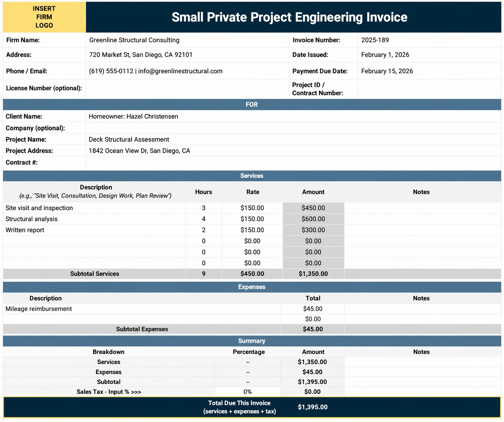Select hours value 2 for Written report

tap(204, 230)
